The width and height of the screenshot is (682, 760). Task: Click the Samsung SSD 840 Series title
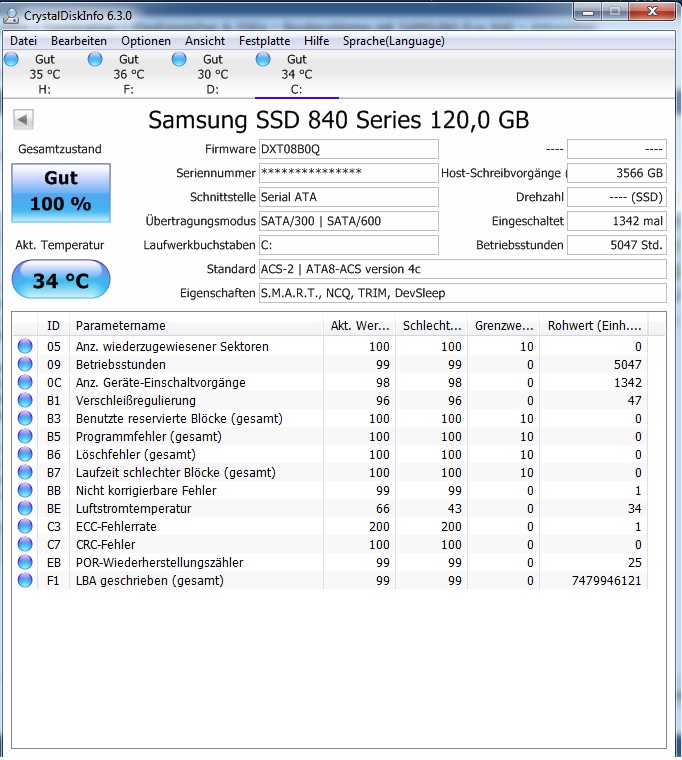click(x=338, y=120)
